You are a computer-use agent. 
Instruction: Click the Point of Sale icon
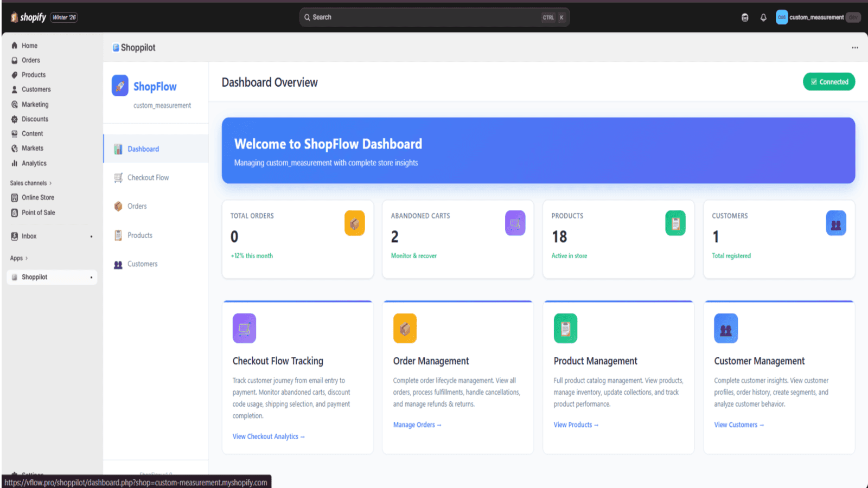click(15, 213)
